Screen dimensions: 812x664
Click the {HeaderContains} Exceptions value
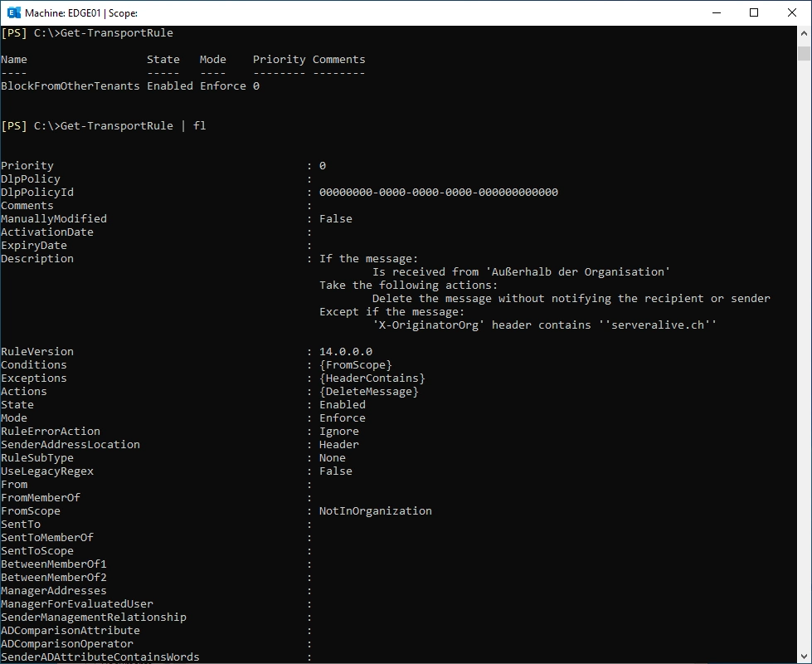click(x=372, y=378)
